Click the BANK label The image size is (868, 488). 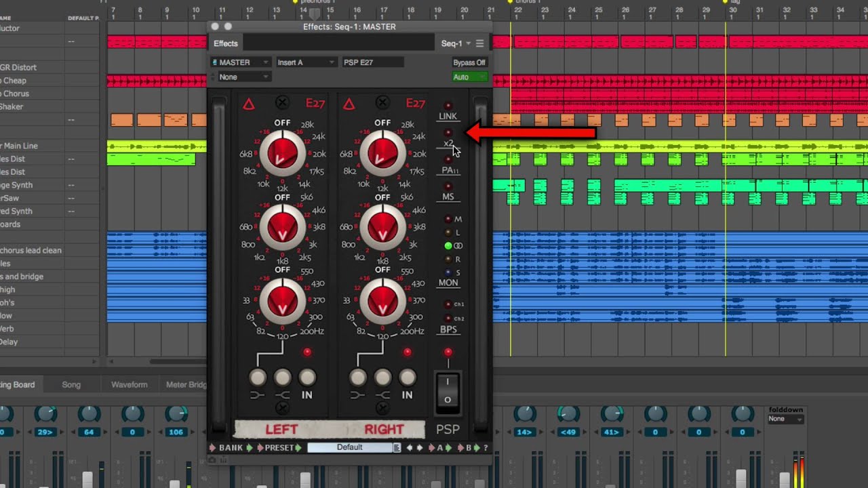pos(231,448)
